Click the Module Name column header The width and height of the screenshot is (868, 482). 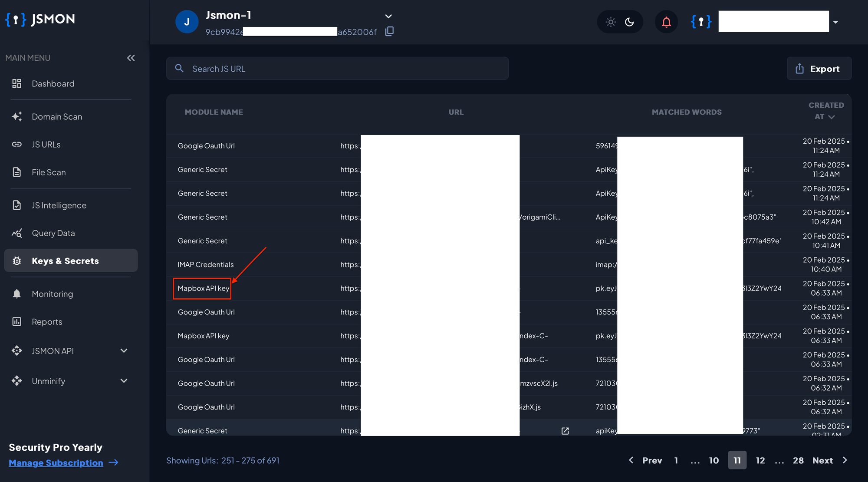(x=214, y=112)
